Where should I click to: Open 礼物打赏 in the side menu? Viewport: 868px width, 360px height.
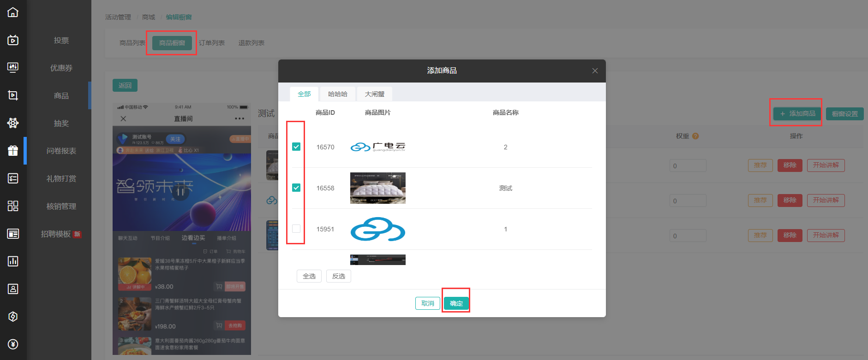61,179
